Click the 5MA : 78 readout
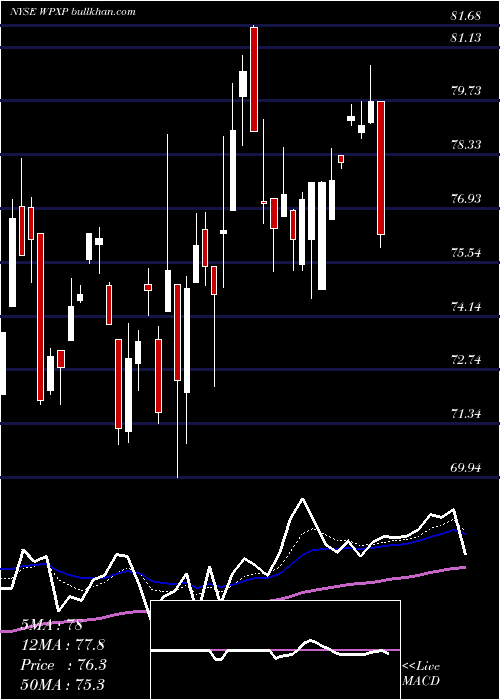500x700 pixels. click(52, 625)
